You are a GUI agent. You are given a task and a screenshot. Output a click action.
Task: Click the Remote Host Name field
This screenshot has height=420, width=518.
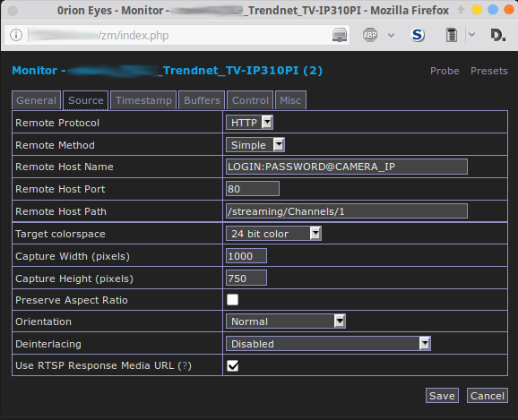tap(347, 167)
